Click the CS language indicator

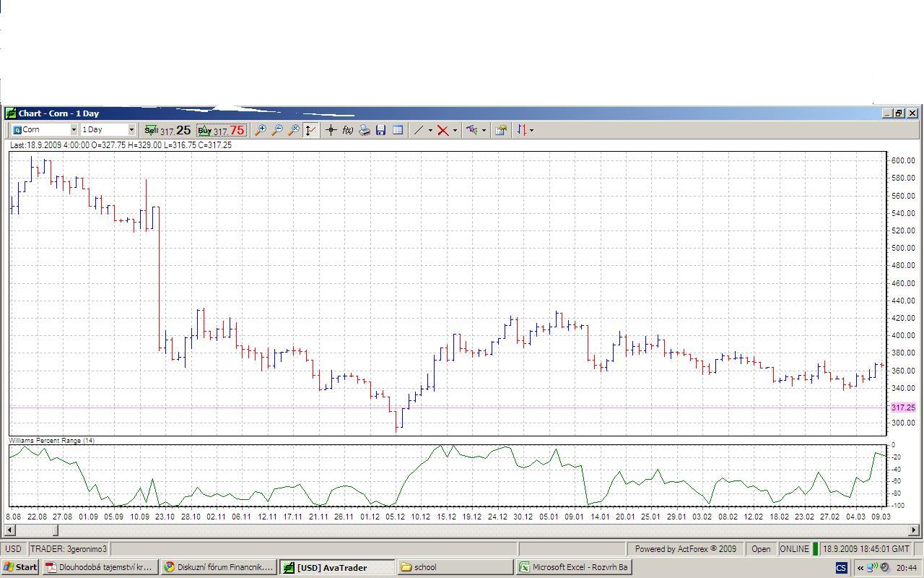coord(841,568)
